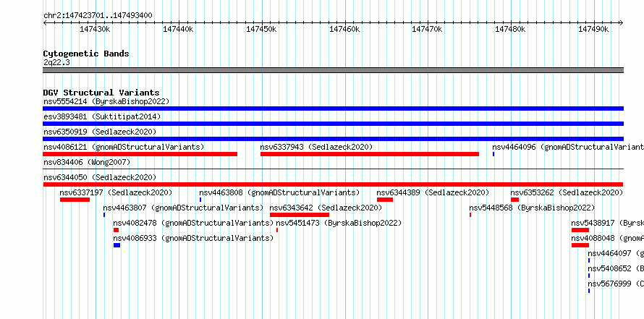Click the nsv5448568 (ByrskaBishop2022) label
Screen dimensions: 644x319
pyautogui.click(x=532, y=208)
